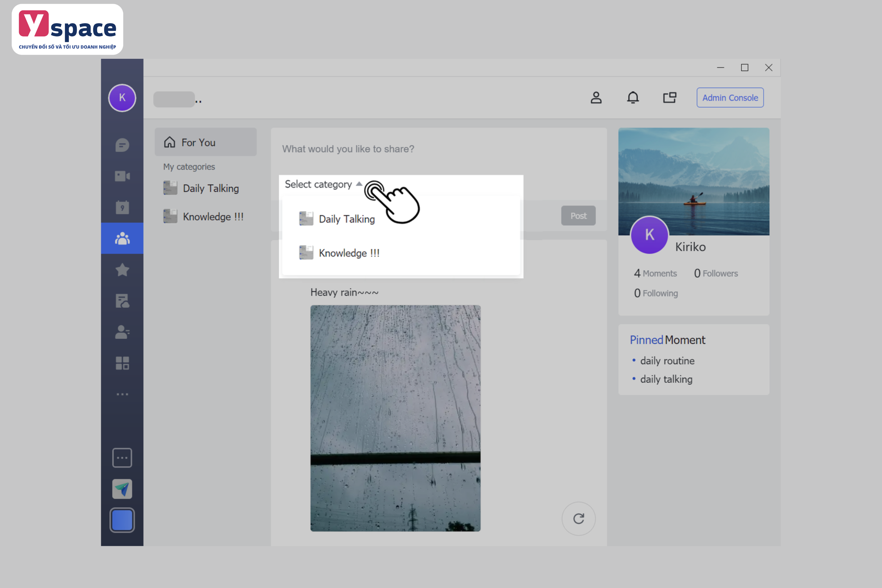This screenshot has height=588, width=882.
Task: Open pinned moment daily routine
Action: click(667, 361)
